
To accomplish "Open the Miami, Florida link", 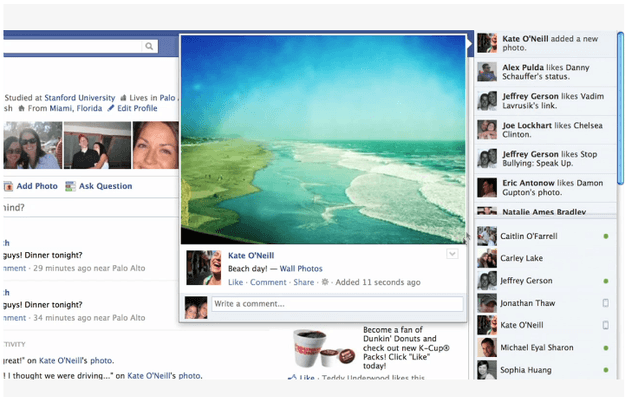I will click(x=76, y=108).
